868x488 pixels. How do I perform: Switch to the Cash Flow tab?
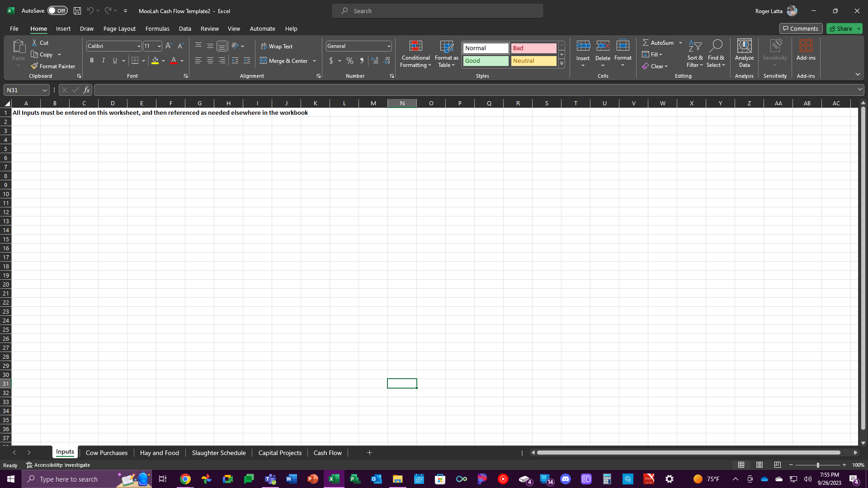[x=328, y=453]
